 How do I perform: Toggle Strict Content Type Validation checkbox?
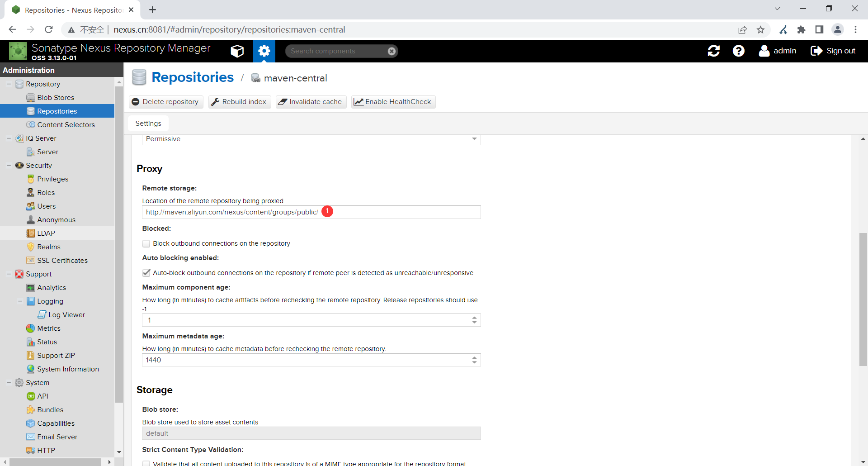click(146, 463)
